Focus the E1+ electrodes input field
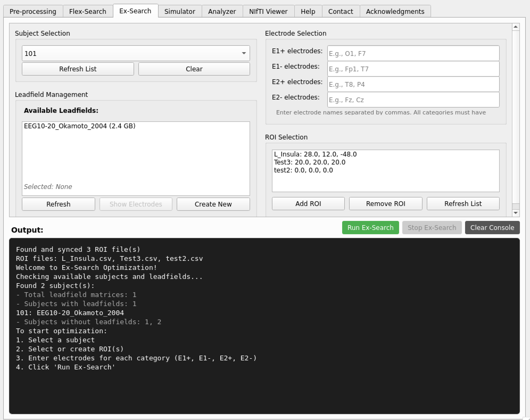The height and width of the screenshot is (420, 530). (413, 53)
